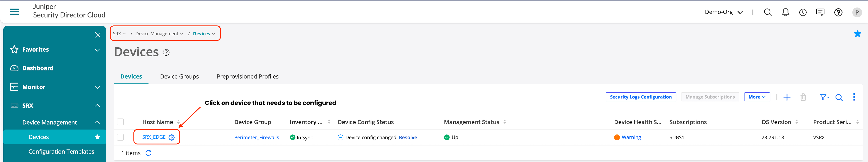868x162 pixels.
Task: Open the help question mark icon in header
Action: [838, 12]
